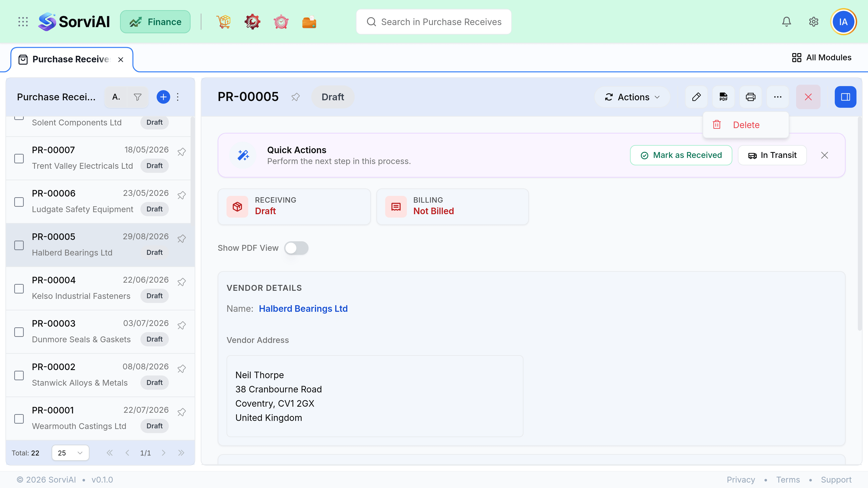The height and width of the screenshot is (488, 868).
Task: Open the app launcher grid icon
Action: [x=23, y=22]
